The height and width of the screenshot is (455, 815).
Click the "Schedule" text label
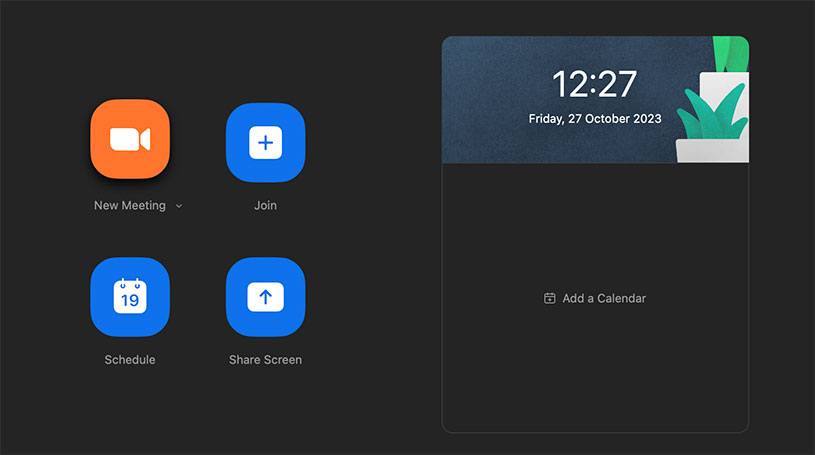[x=130, y=360]
